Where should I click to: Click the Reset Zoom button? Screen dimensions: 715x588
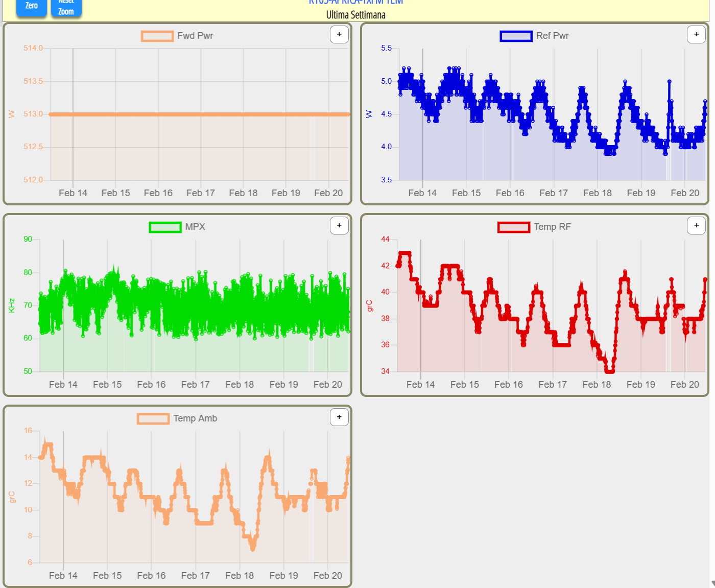(66, 7)
